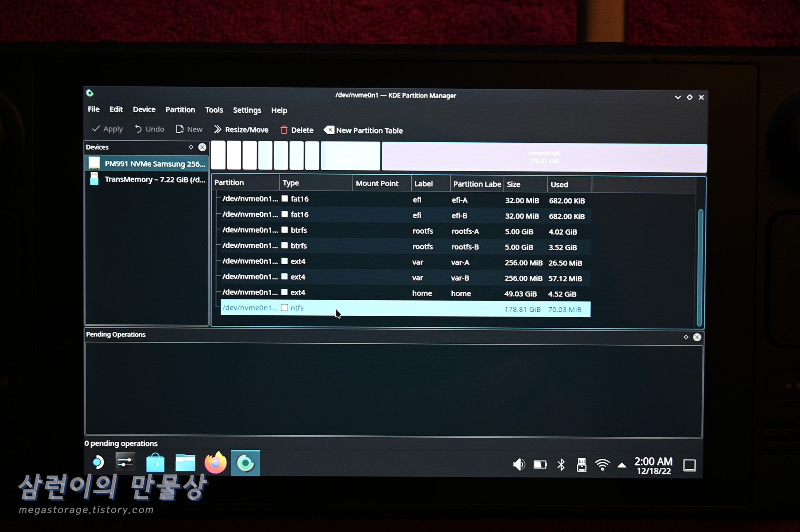The image size is (800, 532).
Task: Click the Delete trash icon in toolbar
Action: (284, 130)
